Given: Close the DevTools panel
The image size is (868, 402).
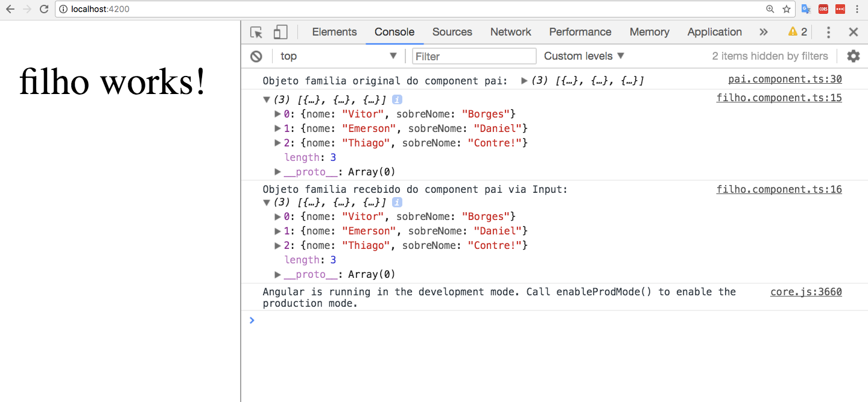Looking at the screenshot, I should 853,33.
